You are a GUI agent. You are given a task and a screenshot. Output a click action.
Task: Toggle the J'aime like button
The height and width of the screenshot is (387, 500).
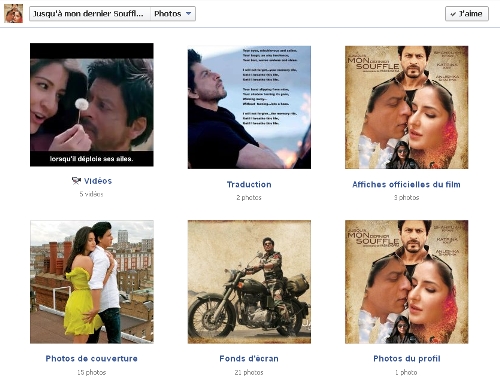point(467,14)
